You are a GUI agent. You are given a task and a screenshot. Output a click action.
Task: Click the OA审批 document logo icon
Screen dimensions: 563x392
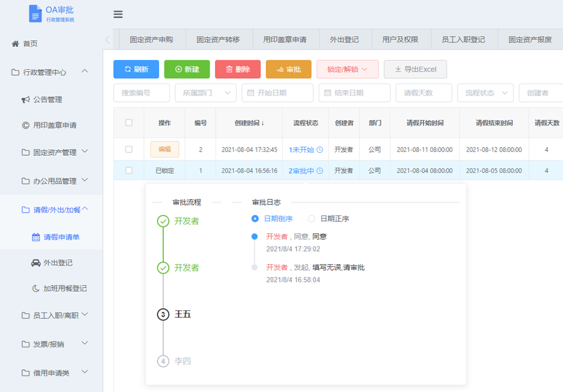(x=35, y=14)
